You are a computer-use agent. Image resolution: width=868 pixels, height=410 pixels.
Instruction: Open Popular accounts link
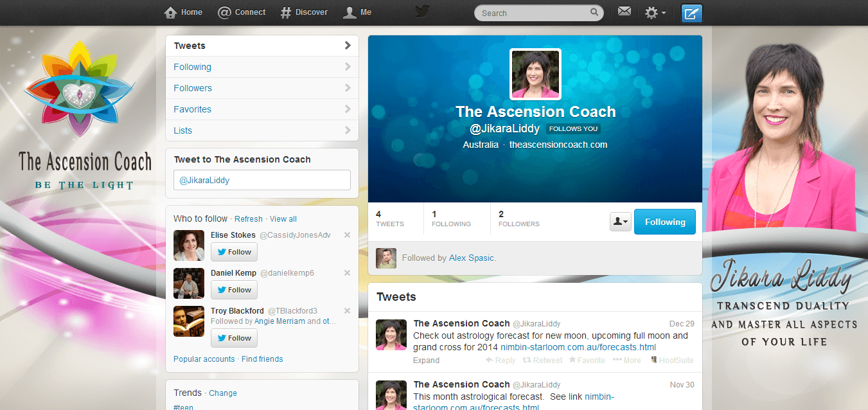[204, 359]
